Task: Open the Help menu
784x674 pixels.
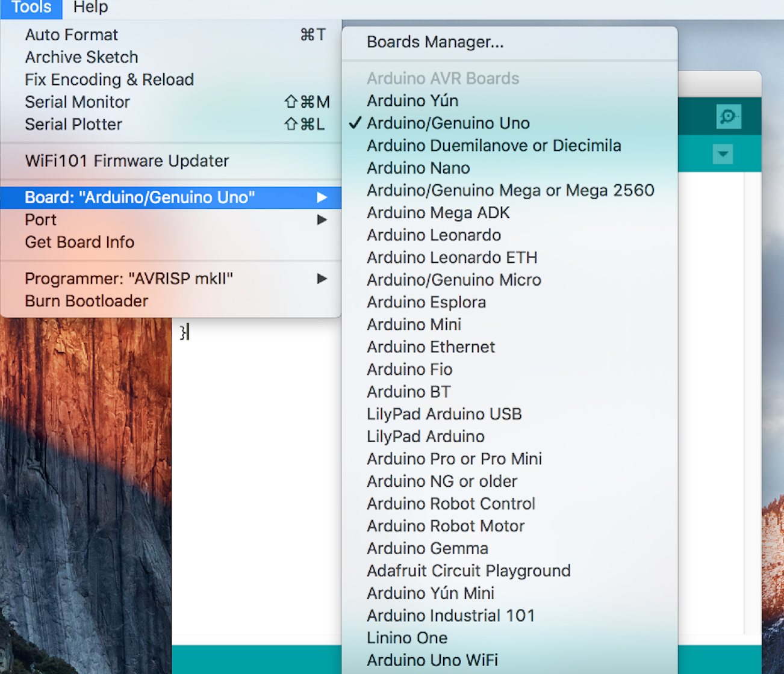Action: (90, 7)
